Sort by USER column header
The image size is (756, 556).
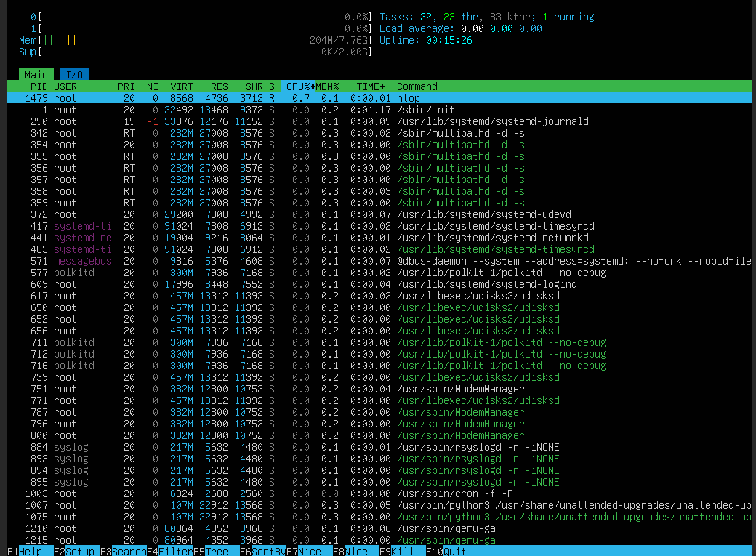click(x=65, y=86)
